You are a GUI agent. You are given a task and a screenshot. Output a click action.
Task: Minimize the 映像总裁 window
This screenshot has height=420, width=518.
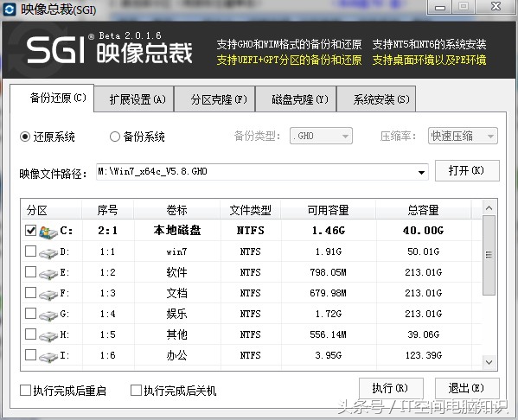pos(439,7)
